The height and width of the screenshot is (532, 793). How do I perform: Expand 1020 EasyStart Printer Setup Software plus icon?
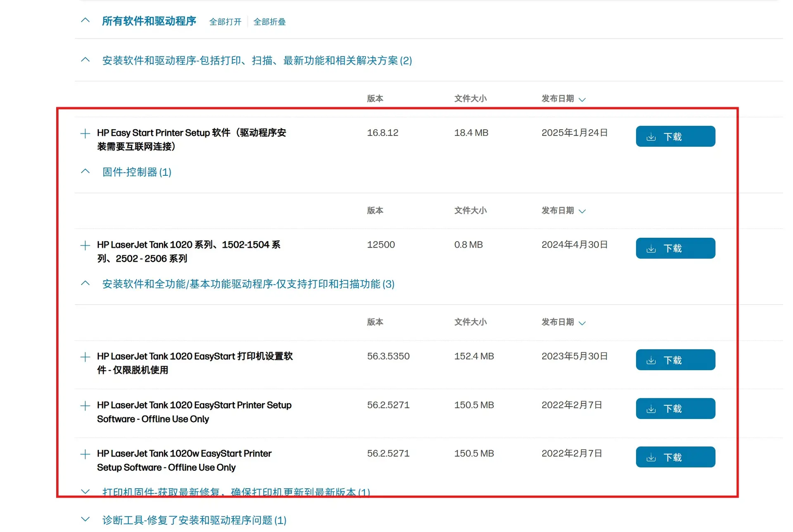(x=85, y=406)
